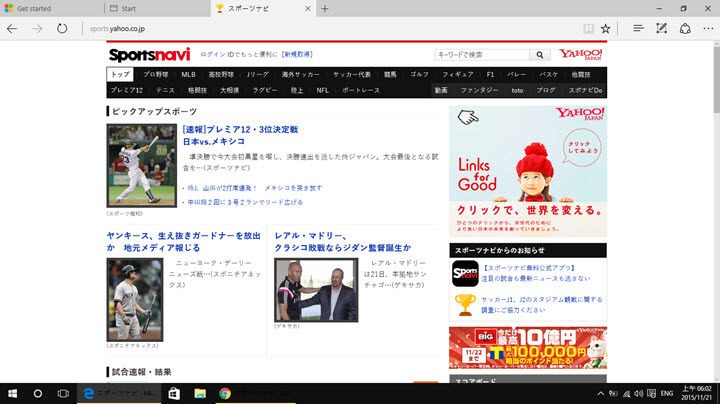Click the page vertical scrollbar thumb

click(716, 79)
